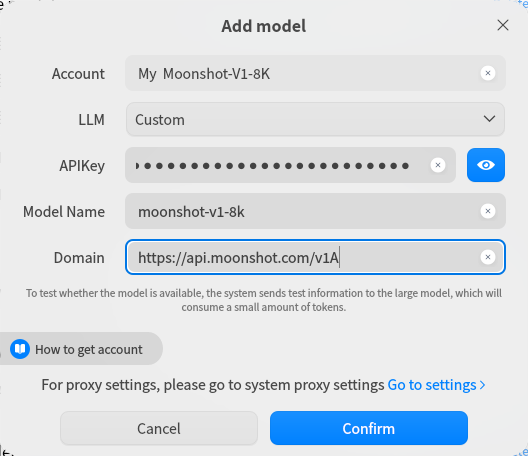Select the Model Name input box

(315, 211)
